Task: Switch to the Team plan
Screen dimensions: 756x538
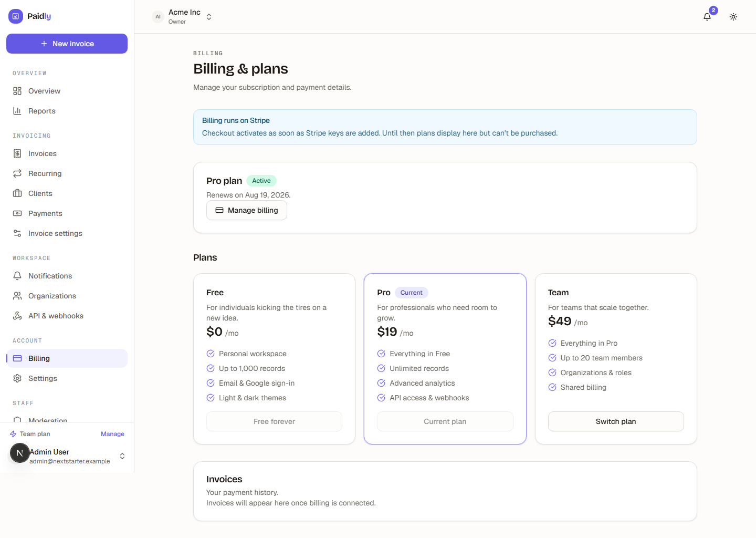Action: [x=616, y=421]
